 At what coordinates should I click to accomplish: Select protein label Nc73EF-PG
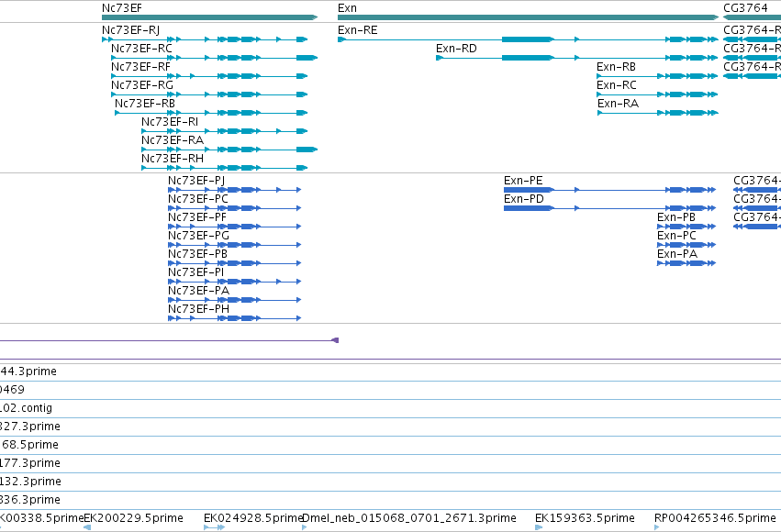click(198, 236)
